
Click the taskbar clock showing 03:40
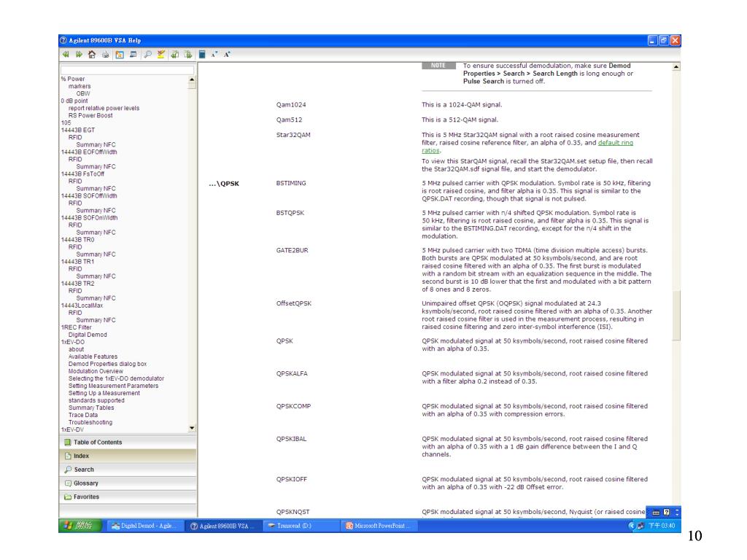click(662, 526)
